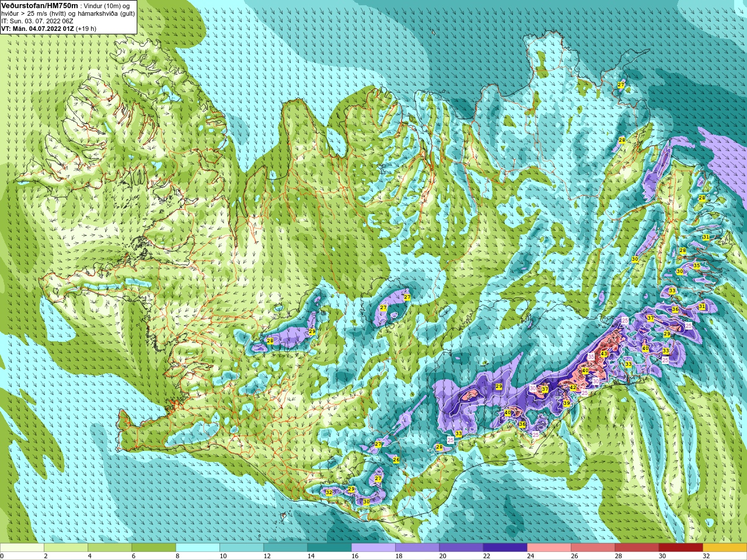This screenshot has height=560, width=747.
Task: Select the 18–20 m/s purple legend swatch
Action: tap(417, 548)
